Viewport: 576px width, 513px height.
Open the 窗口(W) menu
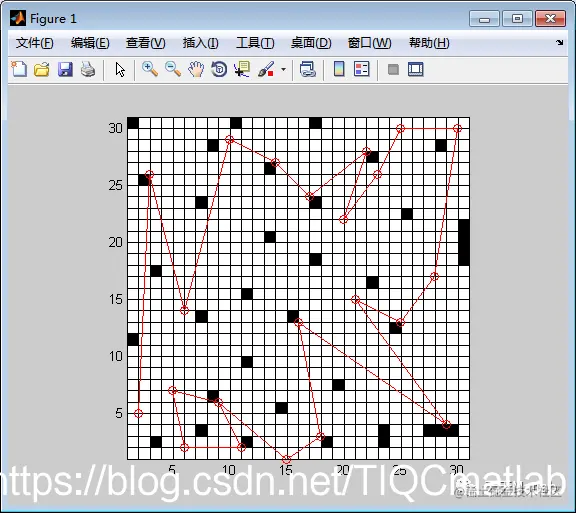point(369,43)
